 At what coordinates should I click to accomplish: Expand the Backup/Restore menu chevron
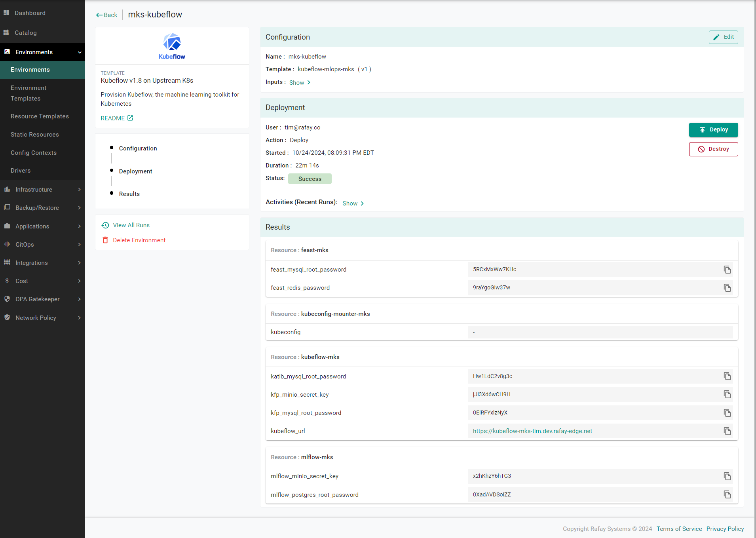80,208
